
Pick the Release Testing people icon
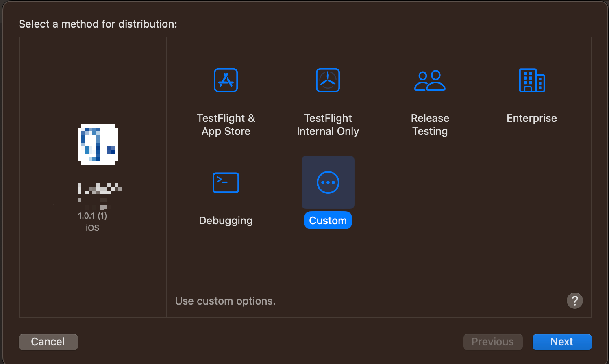point(430,80)
